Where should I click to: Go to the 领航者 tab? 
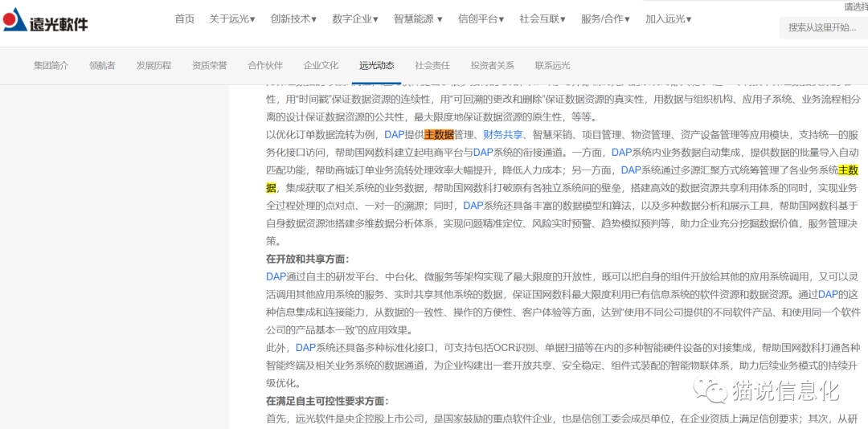click(102, 66)
